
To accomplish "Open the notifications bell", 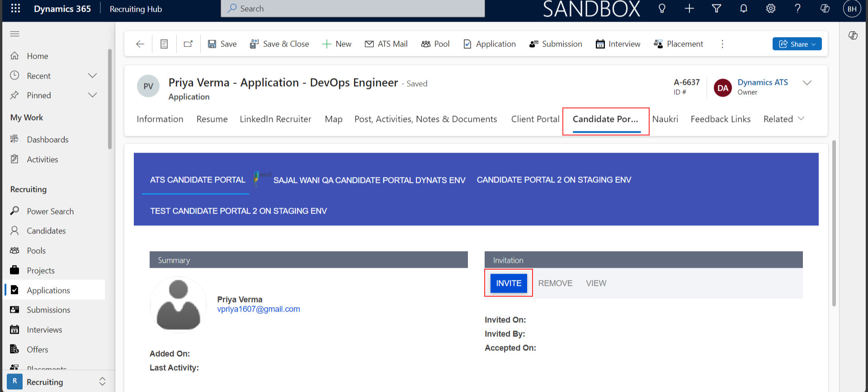I will [x=743, y=9].
